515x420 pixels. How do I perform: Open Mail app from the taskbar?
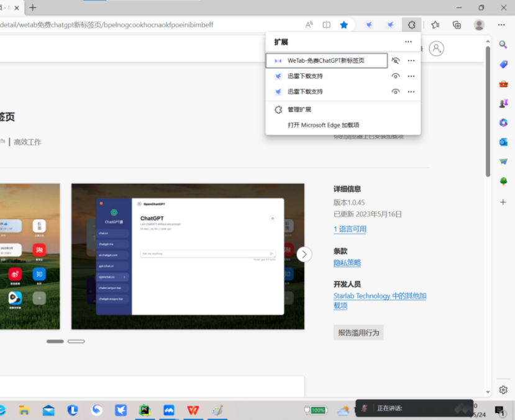(48, 410)
